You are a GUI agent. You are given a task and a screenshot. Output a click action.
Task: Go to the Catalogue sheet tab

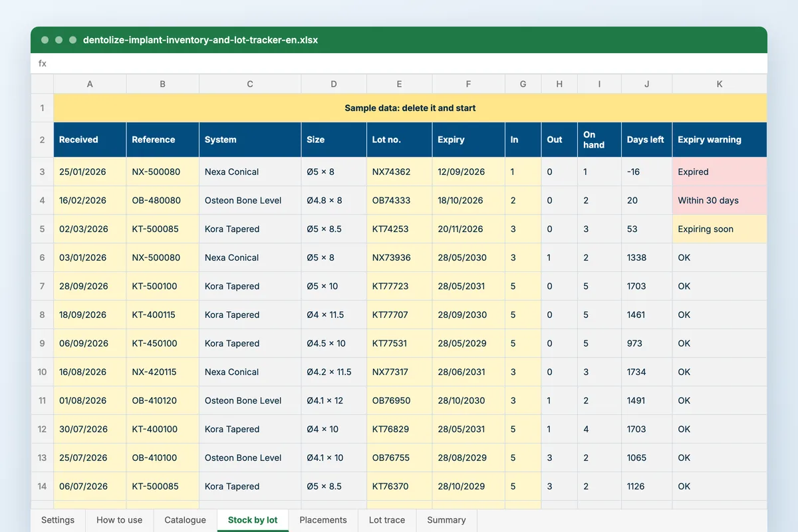click(186, 520)
